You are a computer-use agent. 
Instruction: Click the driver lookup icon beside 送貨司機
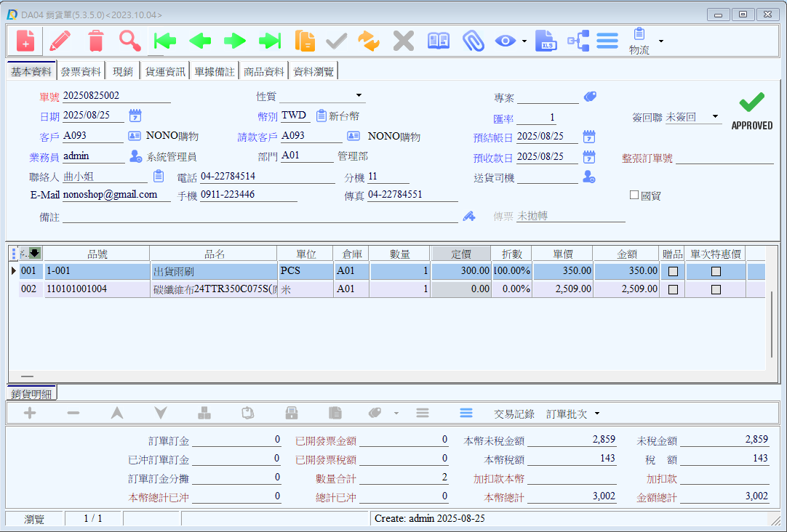pyautogui.click(x=589, y=177)
